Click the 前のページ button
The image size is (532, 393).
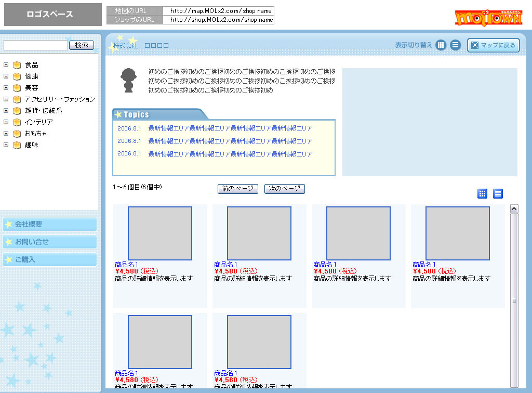[238, 189]
